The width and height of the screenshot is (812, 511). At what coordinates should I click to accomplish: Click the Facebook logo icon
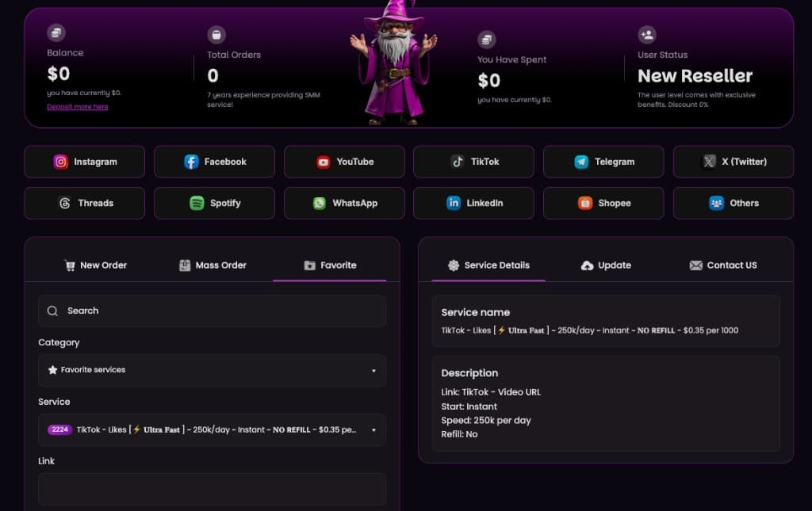(191, 162)
